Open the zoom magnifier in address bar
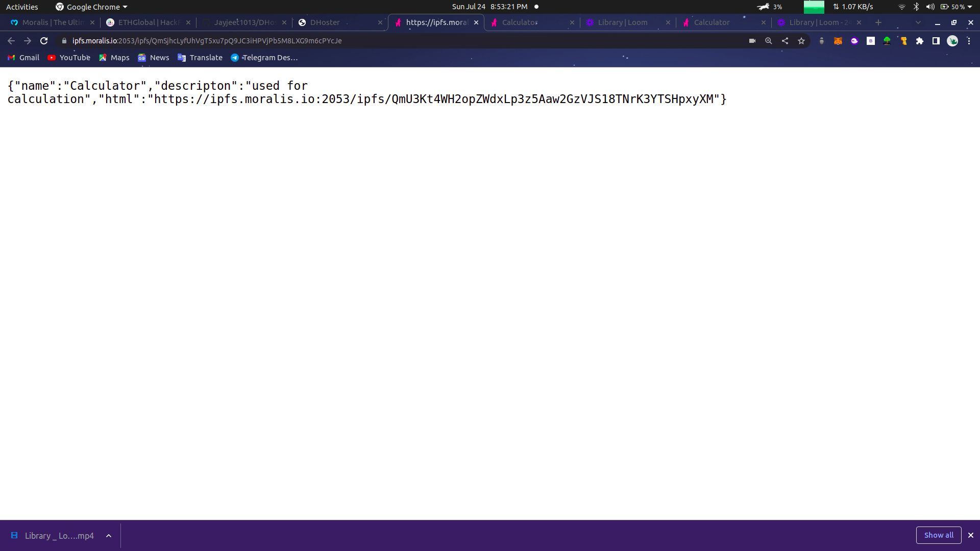980x551 pixels. pos(769,41)
